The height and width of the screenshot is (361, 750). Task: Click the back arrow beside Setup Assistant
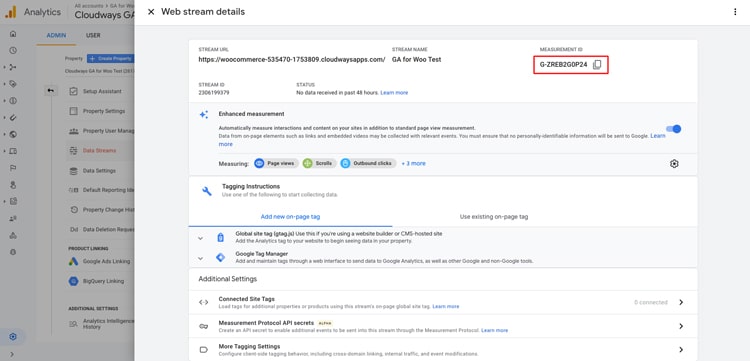[x=51, y=90]
